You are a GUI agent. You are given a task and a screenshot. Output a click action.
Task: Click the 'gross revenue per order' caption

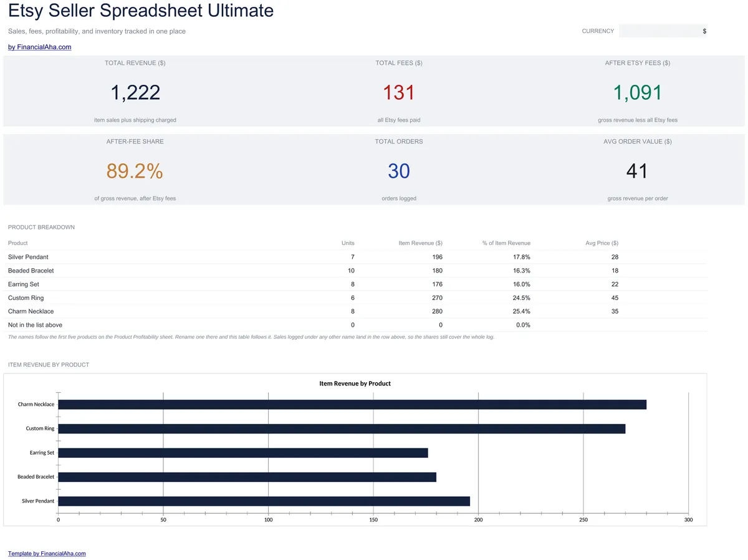(637, 198)
